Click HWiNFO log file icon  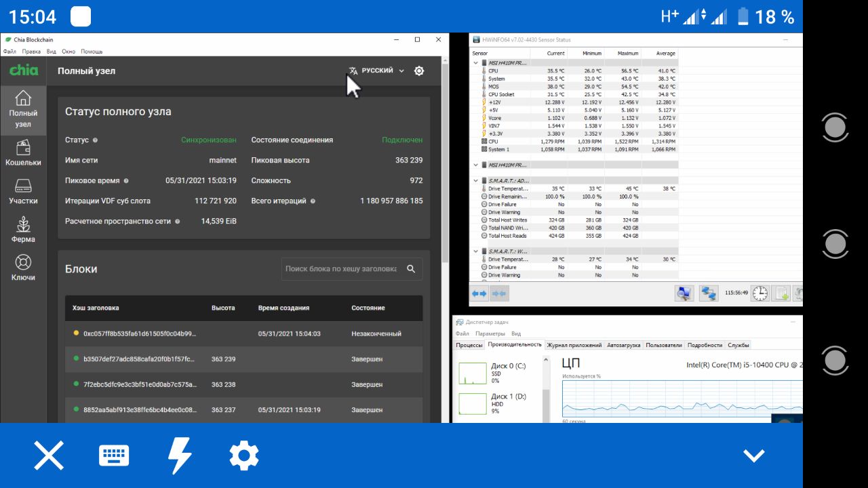click(782, 293)
